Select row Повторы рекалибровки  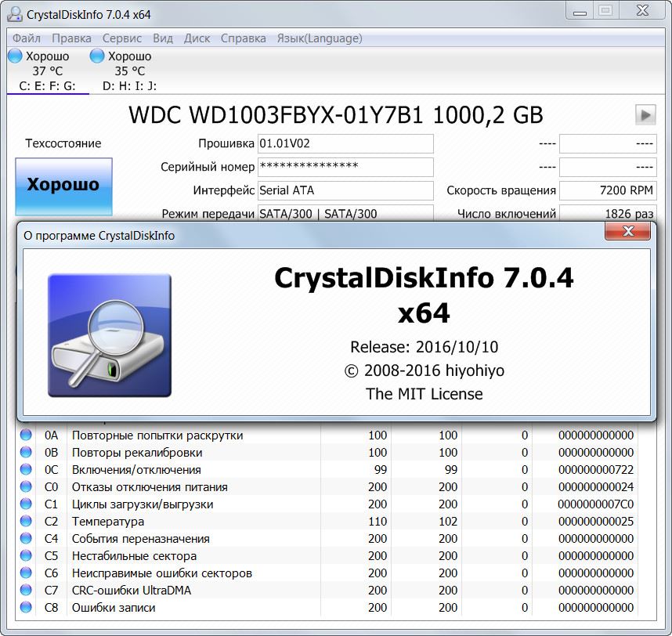pyautogui.click(x=327, y=452)
